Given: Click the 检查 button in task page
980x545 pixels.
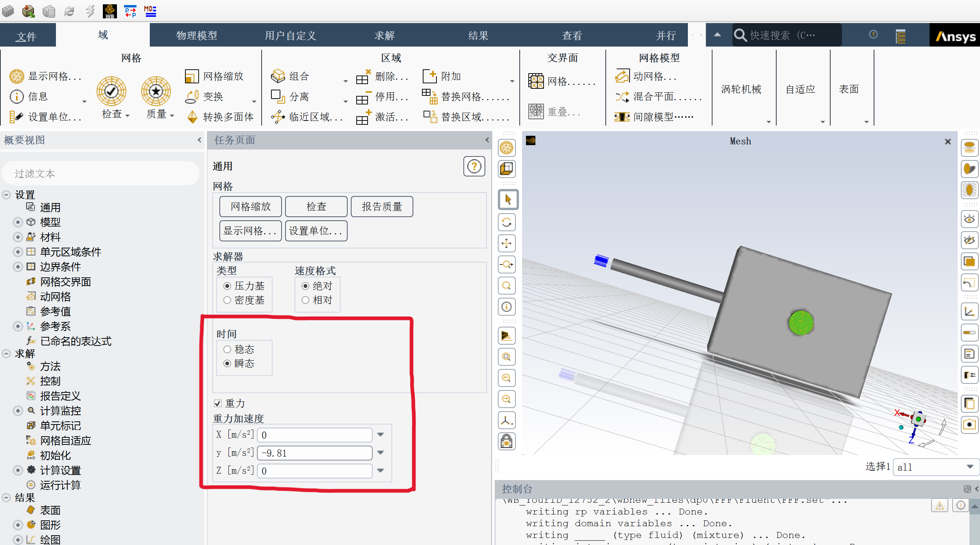Looking at the screenshot, I should tap(316, 207).
